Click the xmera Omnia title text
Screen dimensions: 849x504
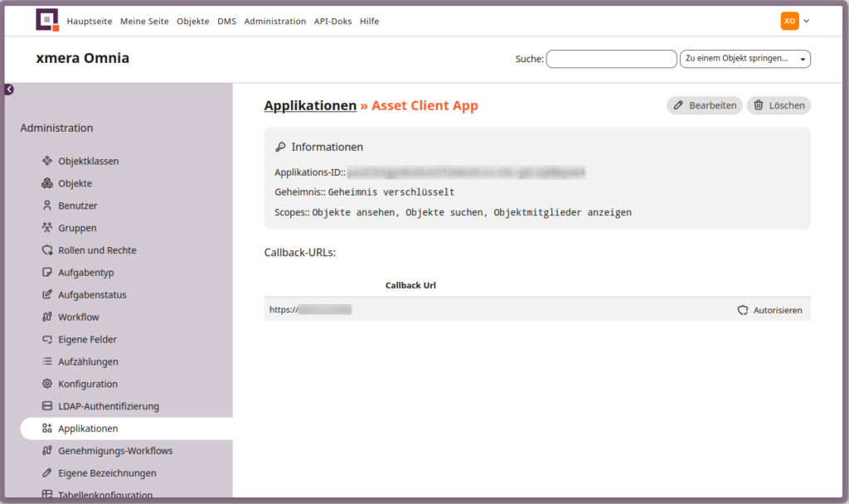(83, 58)
